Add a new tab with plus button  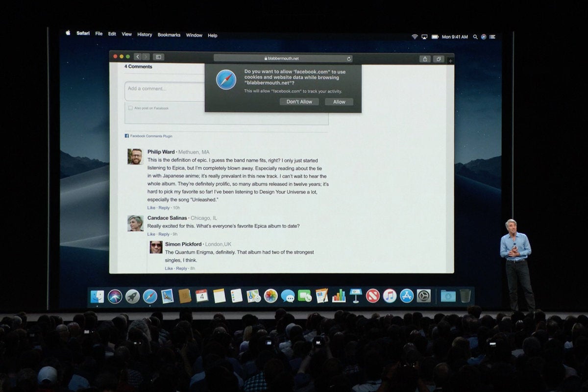tap(450, 61)
